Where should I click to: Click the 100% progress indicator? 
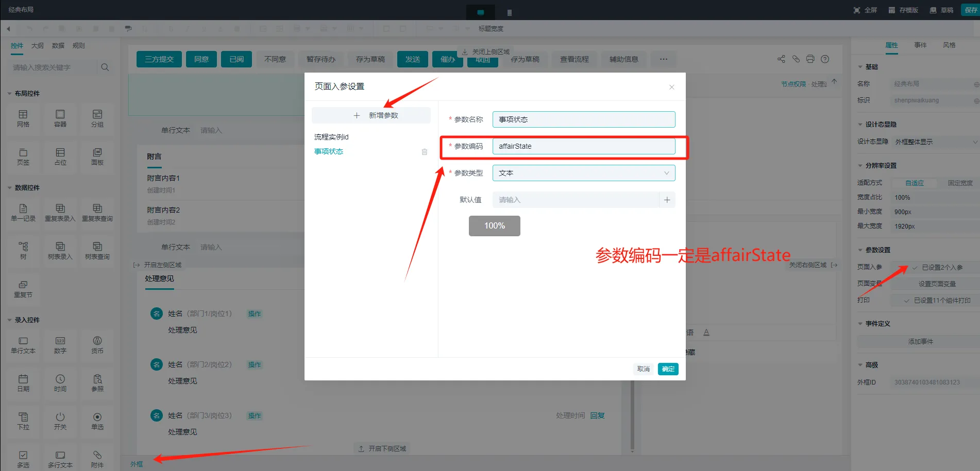tap(494, 226)
